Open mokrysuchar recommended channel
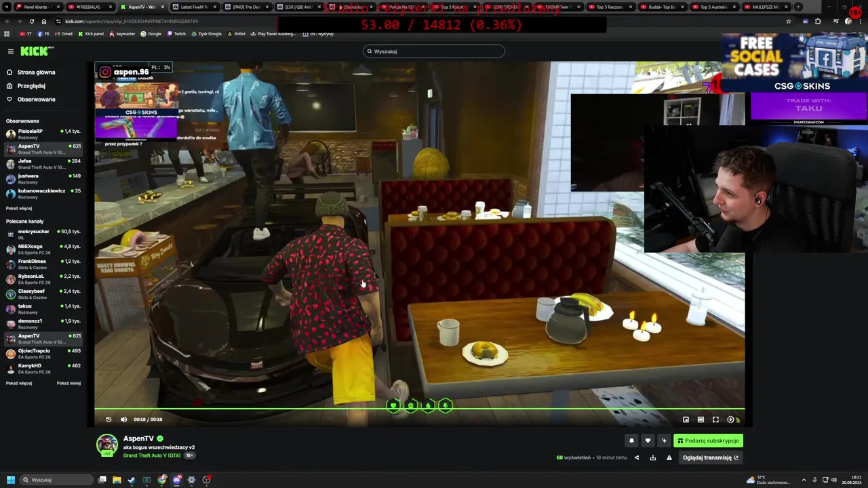Screen dimensions: 868x488 [x=43, y=234]
